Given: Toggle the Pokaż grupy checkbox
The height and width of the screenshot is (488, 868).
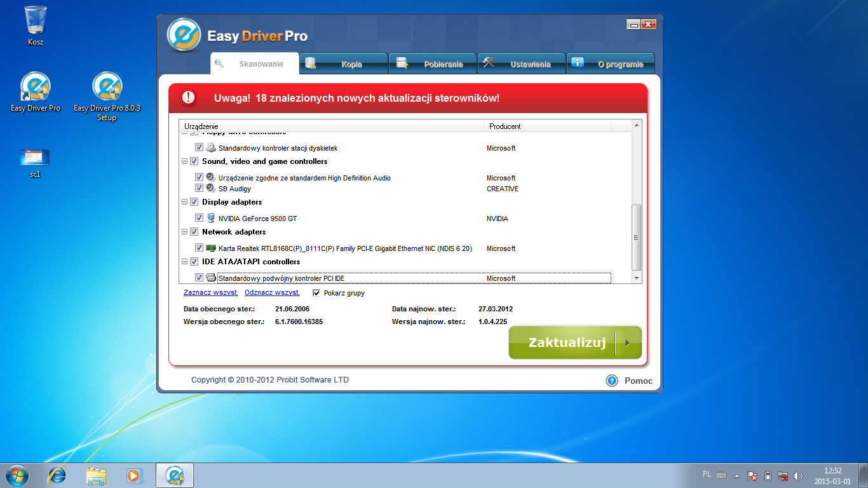Looking at the screenshot, I should click(x=316, y=293).
